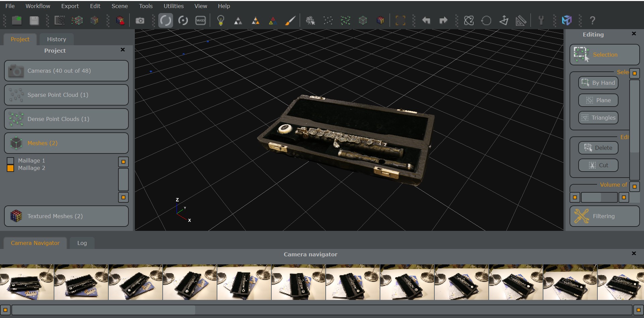Viewport: 644px width, 318px height.
Task: Switch to the History tab
Action: (56, 39)
